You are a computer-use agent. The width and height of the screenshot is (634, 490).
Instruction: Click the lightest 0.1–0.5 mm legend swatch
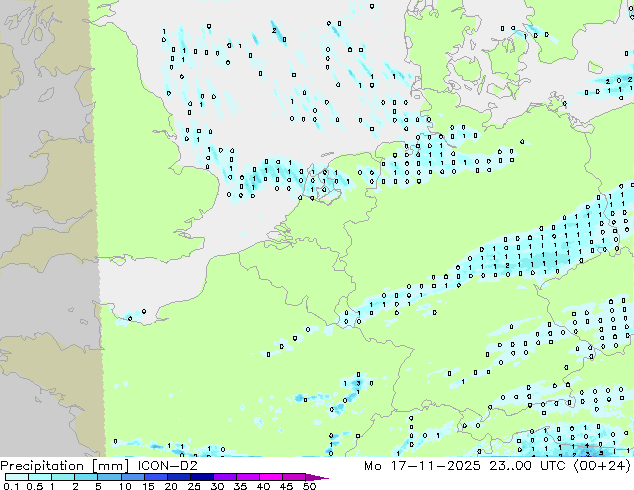pos(17,477)
